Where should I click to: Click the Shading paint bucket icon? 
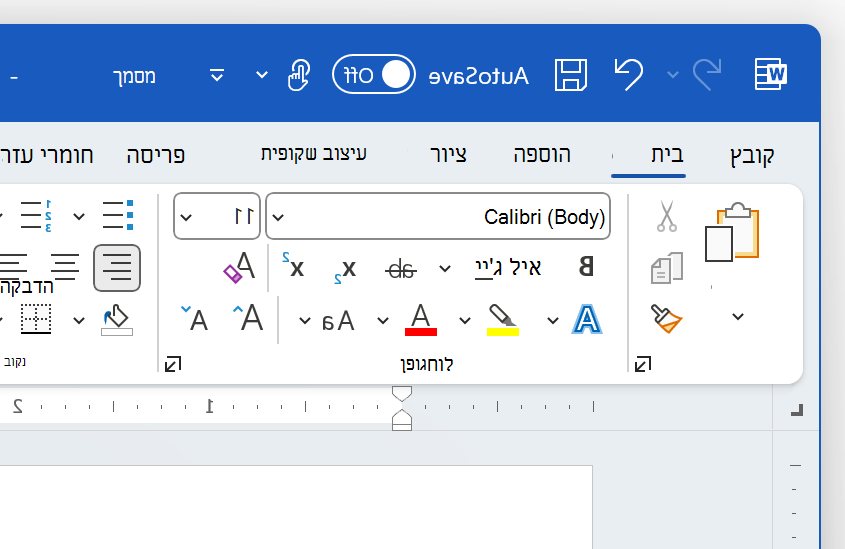[x=116, y=320]
